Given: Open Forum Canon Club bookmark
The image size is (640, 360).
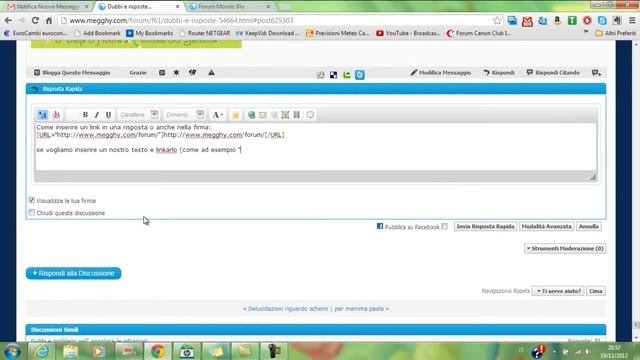Looking at the screenshot, I should coord(478,33).
